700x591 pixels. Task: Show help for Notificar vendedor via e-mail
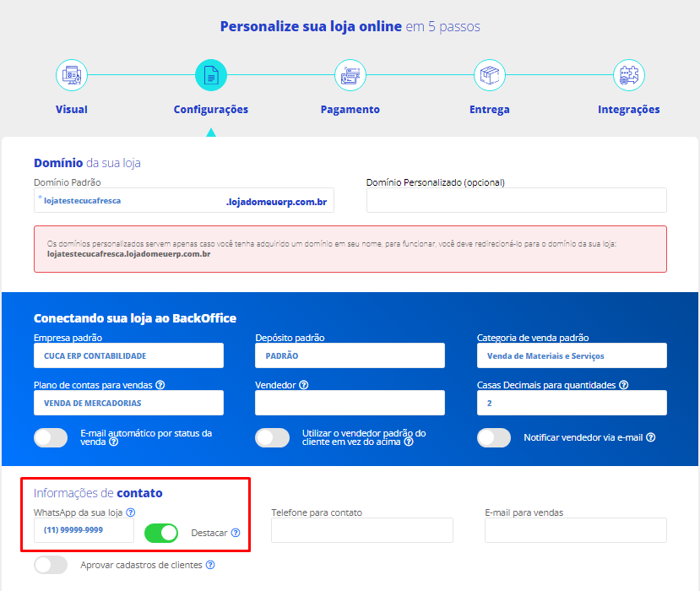[x=651, y=437]
